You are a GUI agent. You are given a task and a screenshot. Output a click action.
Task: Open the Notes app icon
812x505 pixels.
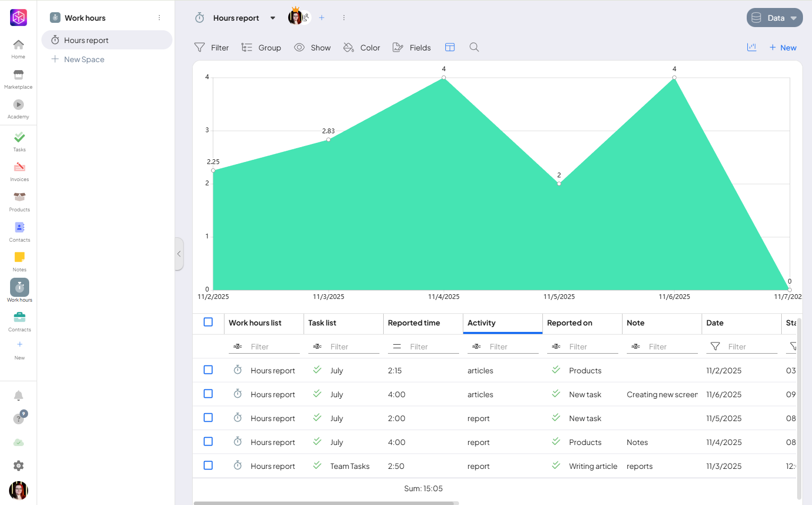[19, 261]
